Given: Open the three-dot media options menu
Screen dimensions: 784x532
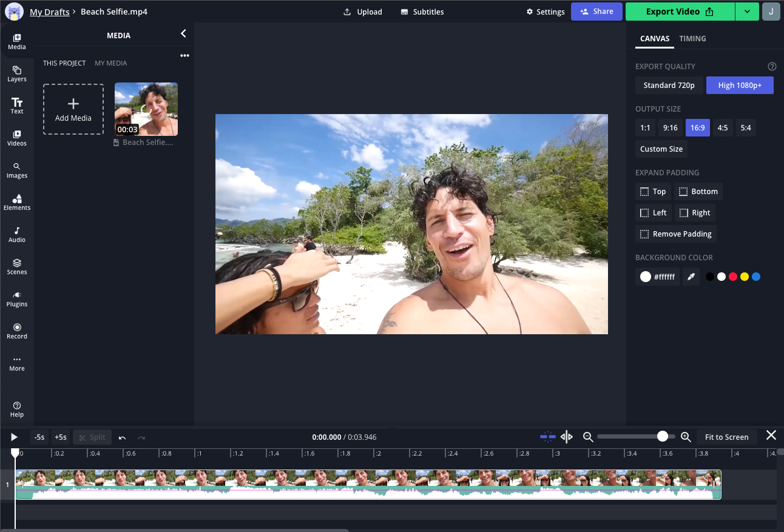Looking at the screenshot, I should (x=184, y=56).
